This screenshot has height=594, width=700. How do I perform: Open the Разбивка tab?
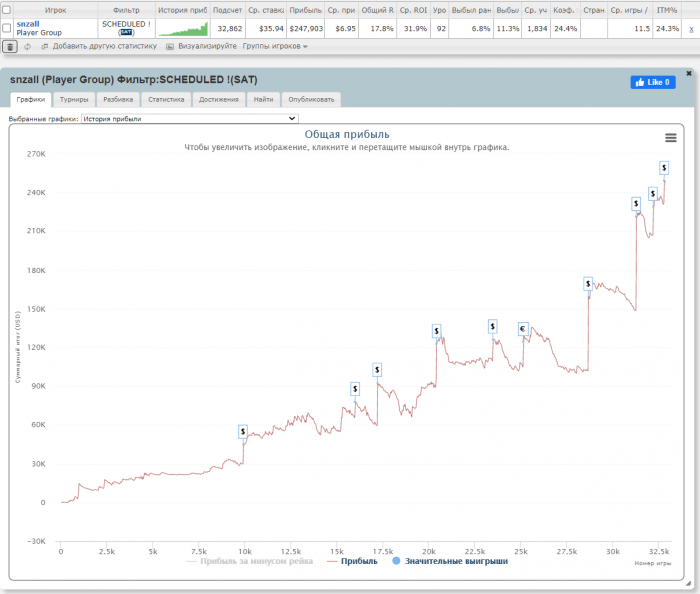(118, 100)
